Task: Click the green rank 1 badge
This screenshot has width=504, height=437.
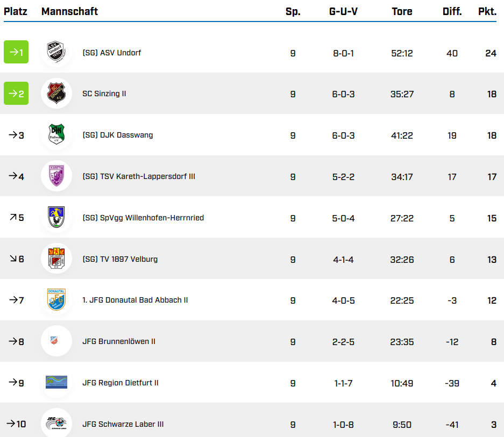Action: 16,52
